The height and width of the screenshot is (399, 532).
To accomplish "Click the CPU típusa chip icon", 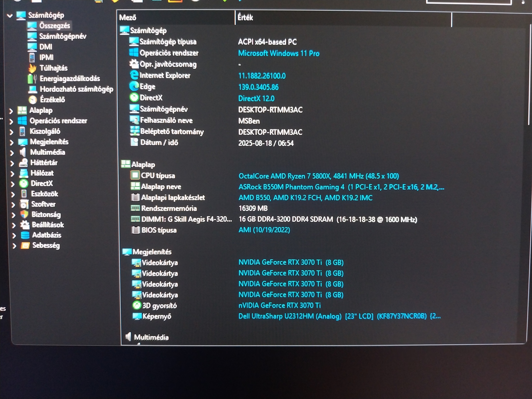I will pyautogui.click(x=135, y=175).
